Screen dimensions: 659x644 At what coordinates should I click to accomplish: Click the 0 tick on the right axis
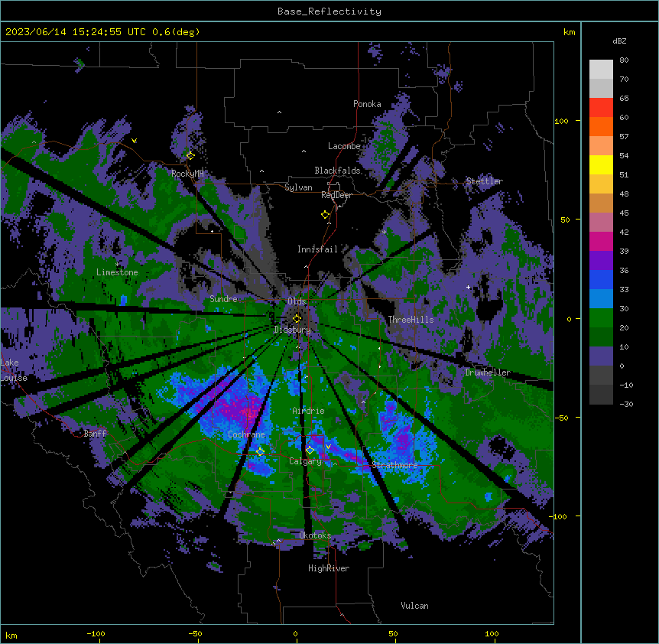(569, 319)
